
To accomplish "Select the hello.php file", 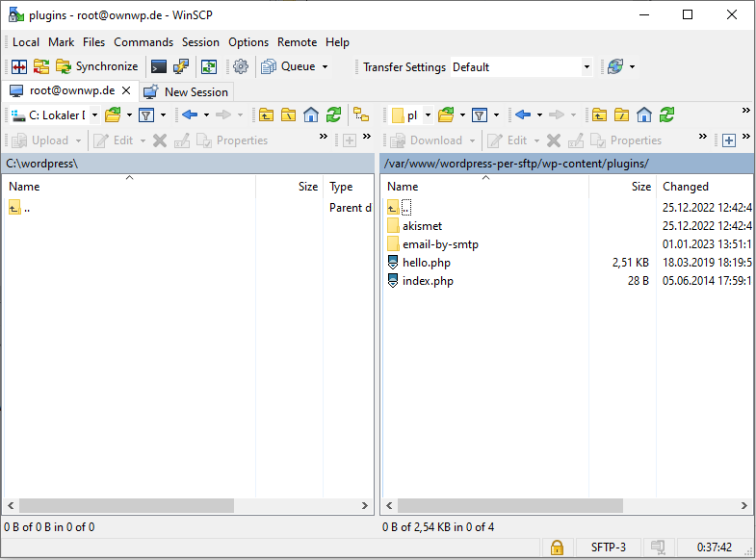I will 427,263.
